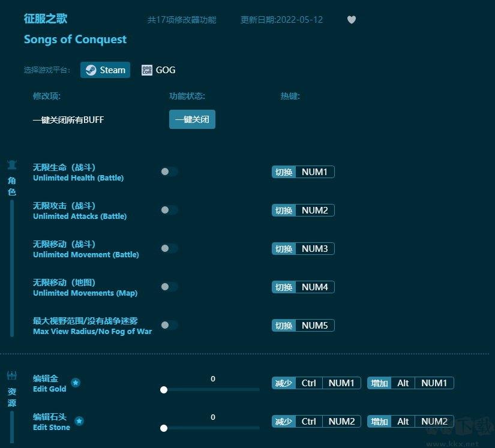Click the 征服之歌 game title
This screenshot has height=448, width=495.
[46, 19]
